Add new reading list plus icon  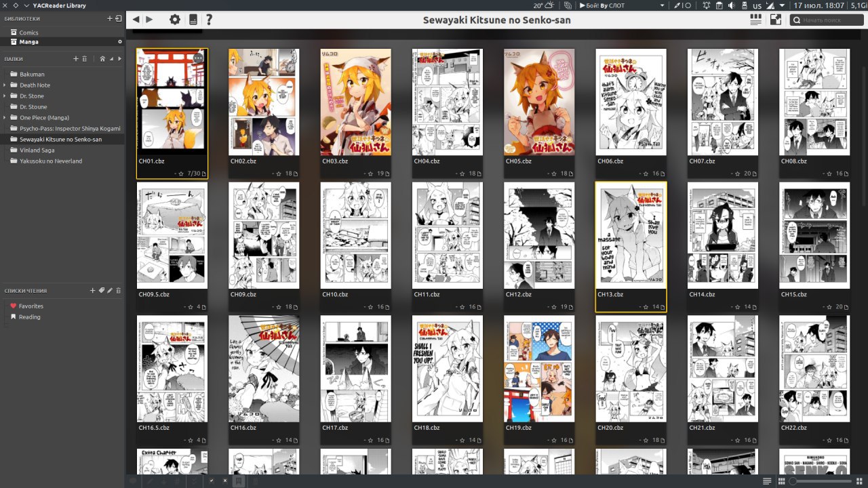(x=93, y=291)
